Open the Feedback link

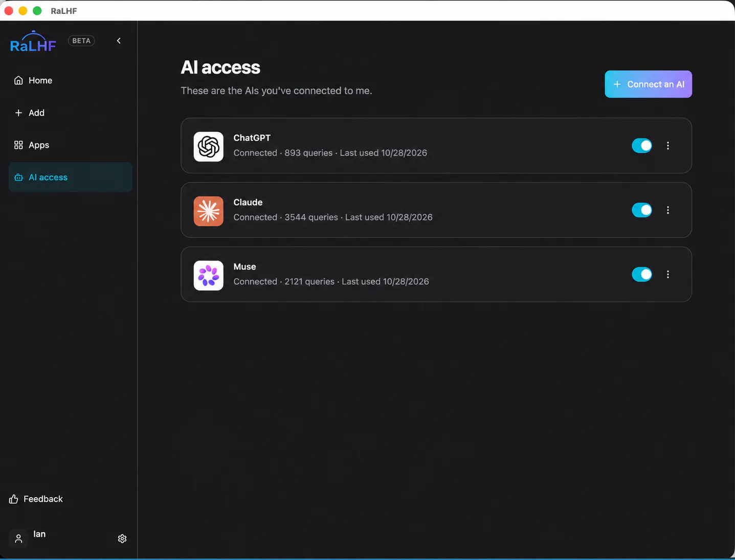pos(36,499)
